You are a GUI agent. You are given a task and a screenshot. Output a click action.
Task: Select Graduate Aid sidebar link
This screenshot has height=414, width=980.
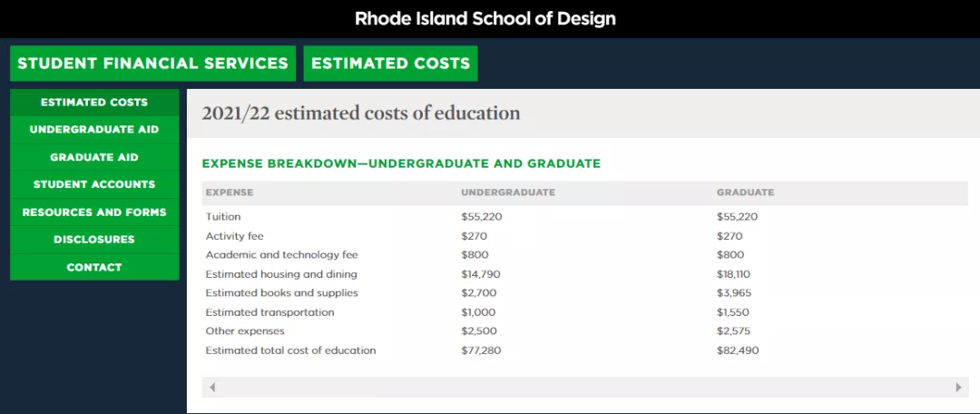[x=94, y=157]
